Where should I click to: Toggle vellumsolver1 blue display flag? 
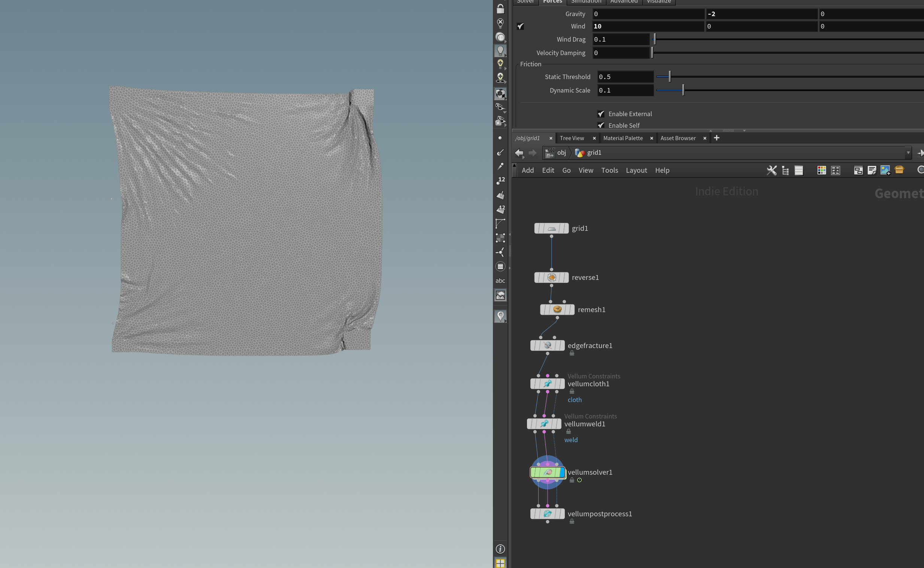pyautogui.click(x=562, y=472)
